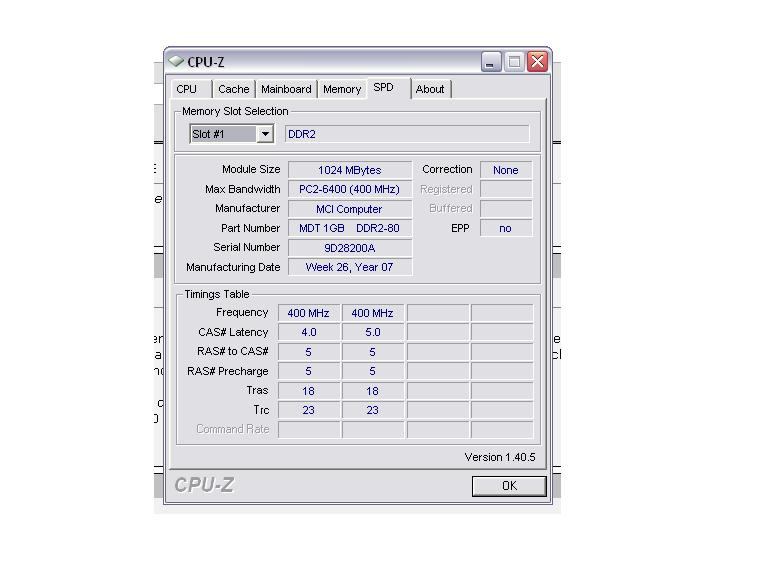Click the Serial Number label
This screenshot has width=760, height=570.
coord(247,247)
